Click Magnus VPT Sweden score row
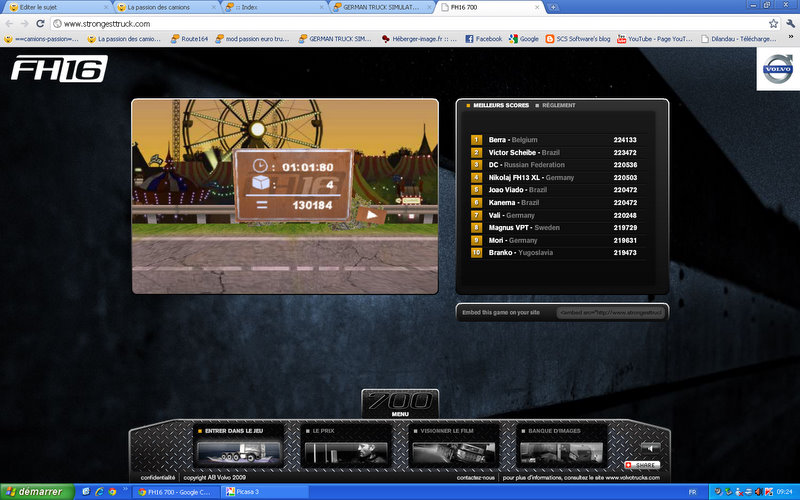The image size is (800, 500). coord(554,228)
